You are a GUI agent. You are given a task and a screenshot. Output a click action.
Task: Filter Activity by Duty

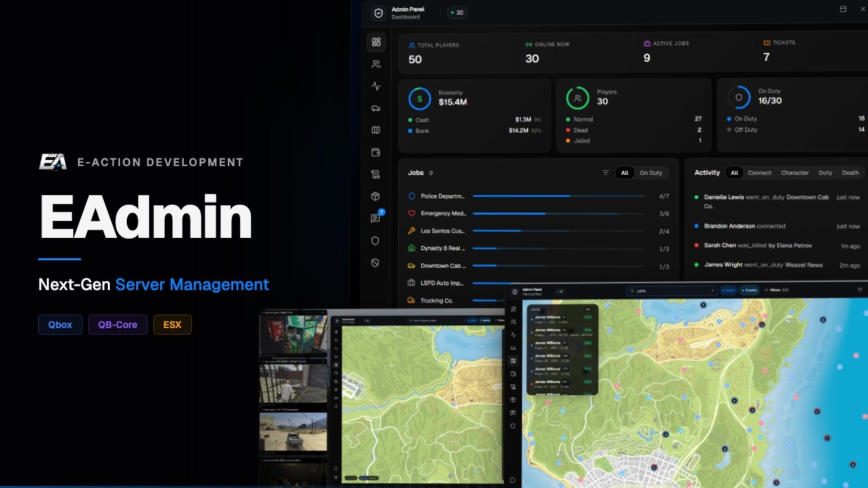(825, 173)
